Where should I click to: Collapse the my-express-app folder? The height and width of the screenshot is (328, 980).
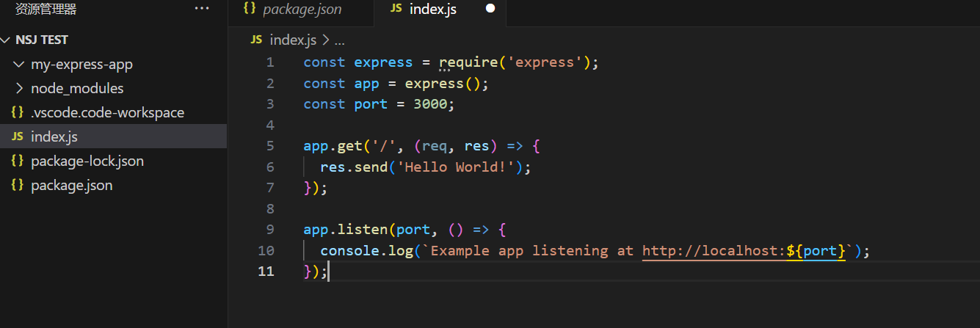(19, 64)
